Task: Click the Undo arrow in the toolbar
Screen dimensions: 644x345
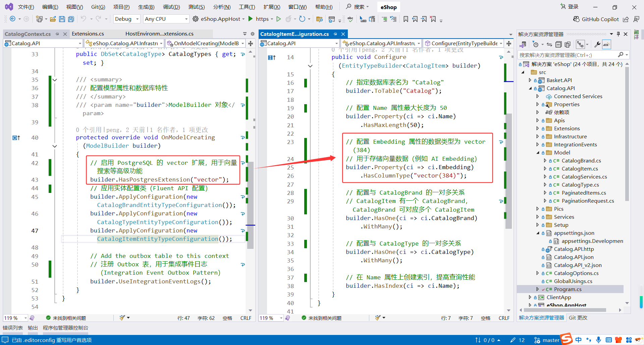Action: tap(84, 19)
